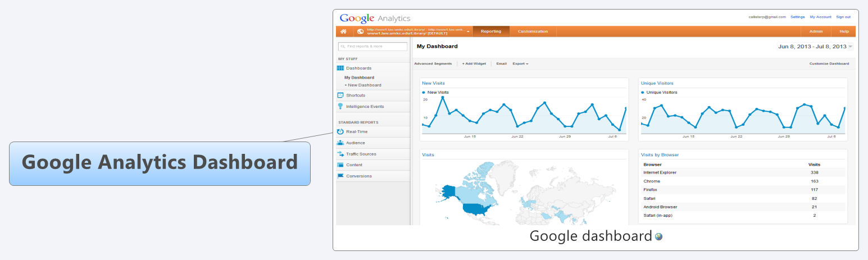Viewport: 868px width, 260px height.
Task: Click the Find reports & more search field
Action: click(372, 47)
